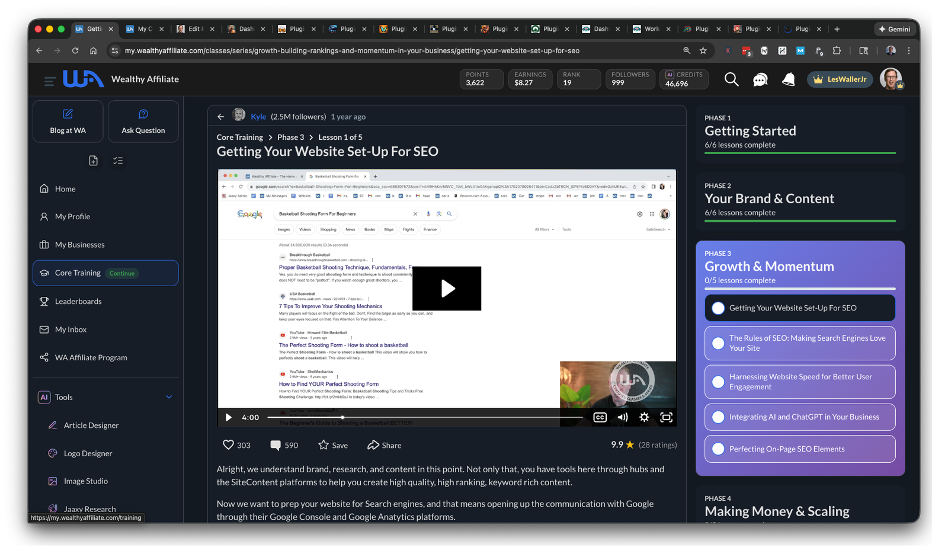Expand Phase 1 Getting Started section

click(800, 131)
